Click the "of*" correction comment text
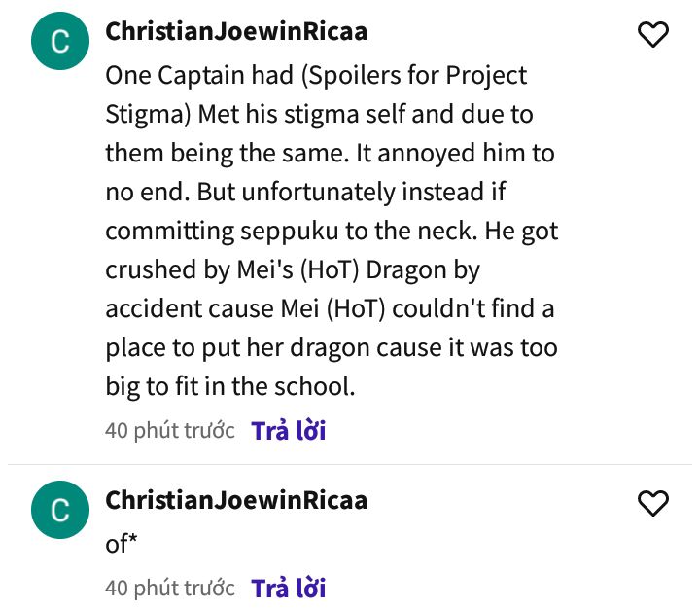 121,544
